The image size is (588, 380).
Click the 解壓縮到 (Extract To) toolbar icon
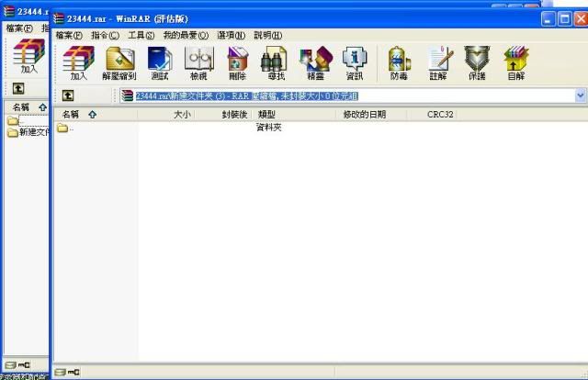tap(119, 62)
